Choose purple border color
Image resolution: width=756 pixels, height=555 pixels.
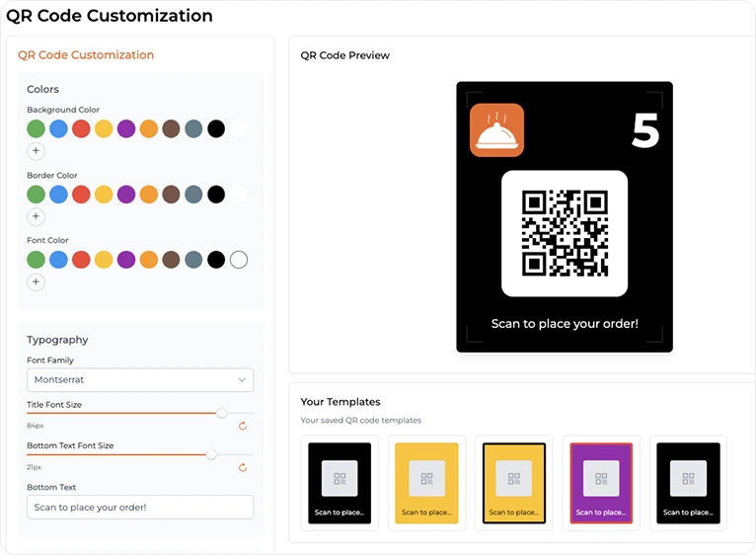tap(126, 194)
